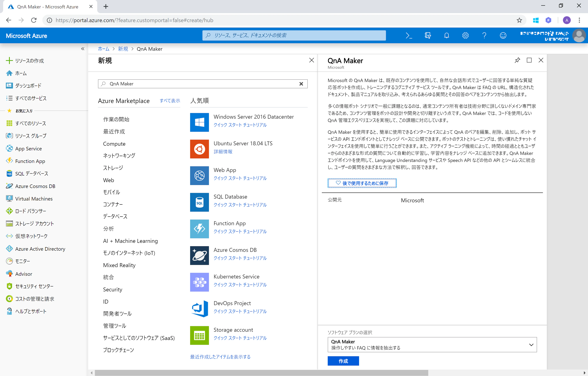Click the 作成 create button
The image size is (588, 376).
pyautogui.click(x=343, y=361)
